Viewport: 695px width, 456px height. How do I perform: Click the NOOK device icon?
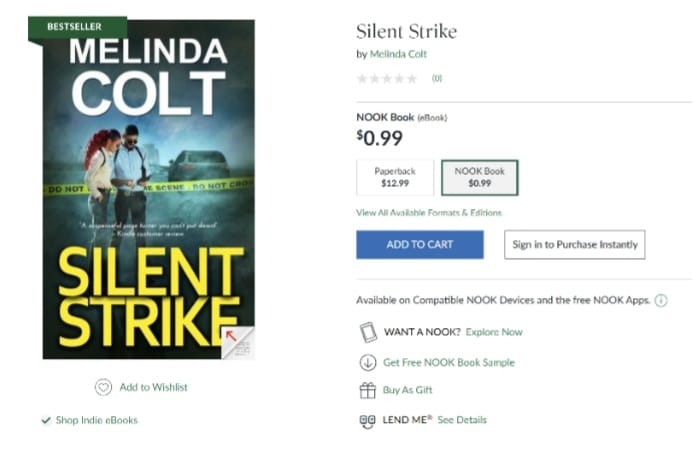(367, 332)
